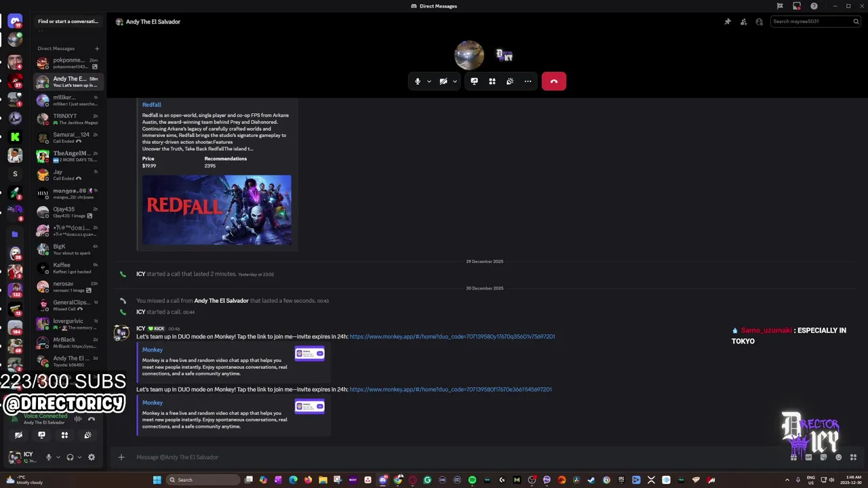Open taskbar clock showing 1:46 AM

click(x=853, y=480)
